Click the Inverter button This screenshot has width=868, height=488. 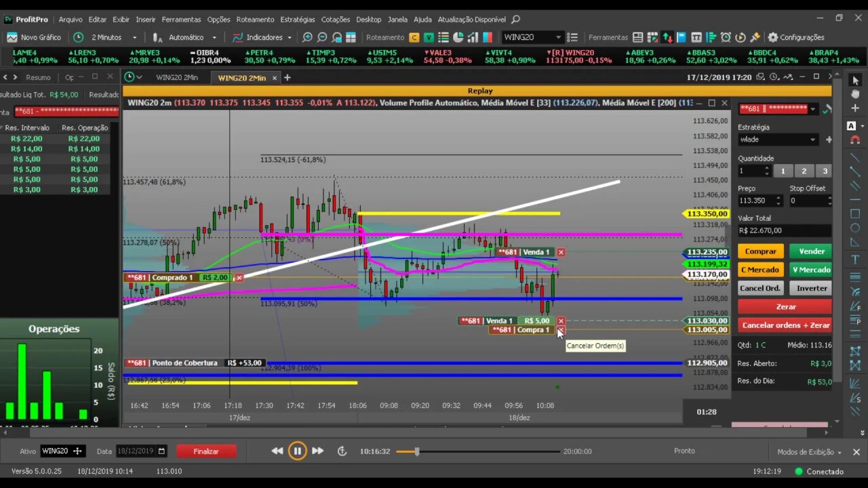(812, 288)
